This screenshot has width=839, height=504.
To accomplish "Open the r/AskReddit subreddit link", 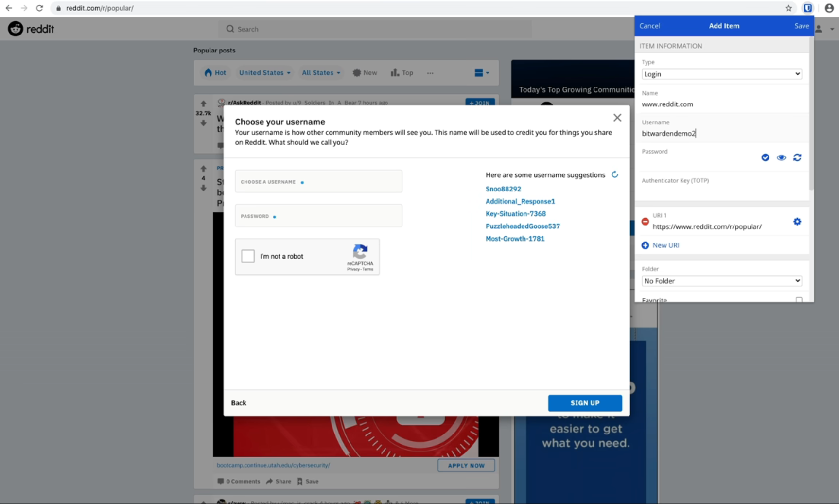I will (244, 103).
